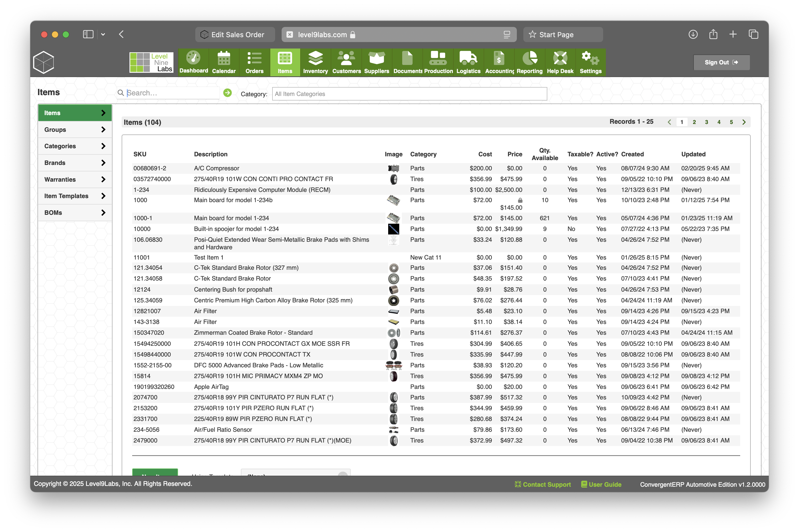Open the Production module
Screen dimensions: 799x532
(x=438, y=62)
